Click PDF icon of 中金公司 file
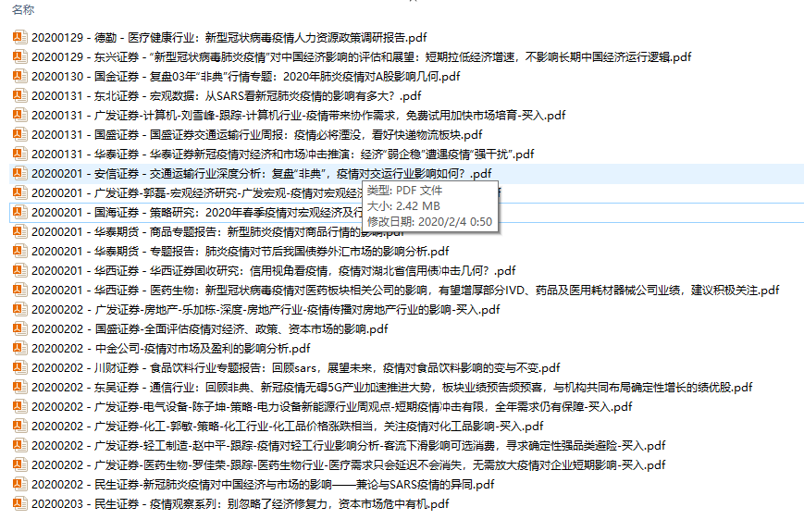The height and width of the screenshot is (532, 804). pyautogui.click(x=20, y=349)
